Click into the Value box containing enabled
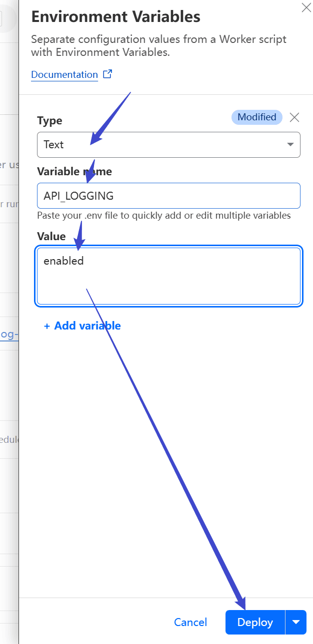Image resolution: width=313 pixels, height=644 pixels. (168, 276)
